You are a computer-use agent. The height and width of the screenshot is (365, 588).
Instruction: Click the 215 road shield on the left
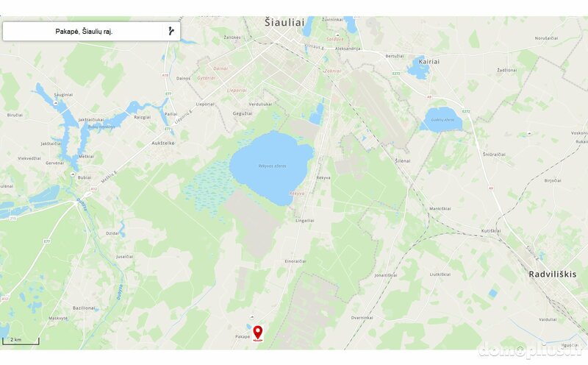(x=13, y=218)
